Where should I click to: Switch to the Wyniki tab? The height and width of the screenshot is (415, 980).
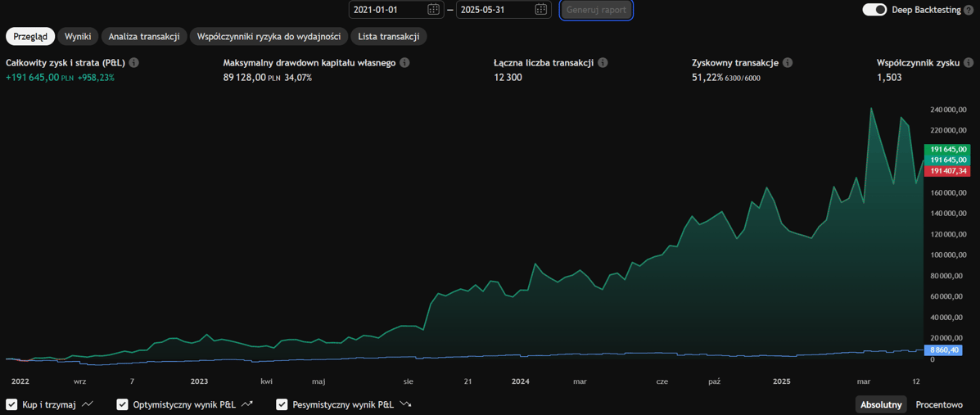coord(78,36)
